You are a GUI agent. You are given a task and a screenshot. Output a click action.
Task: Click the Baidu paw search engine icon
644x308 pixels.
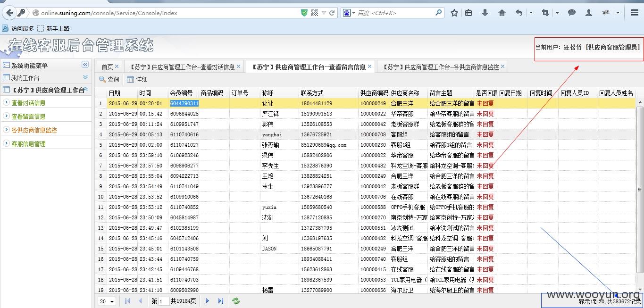[x=347, y=13]
